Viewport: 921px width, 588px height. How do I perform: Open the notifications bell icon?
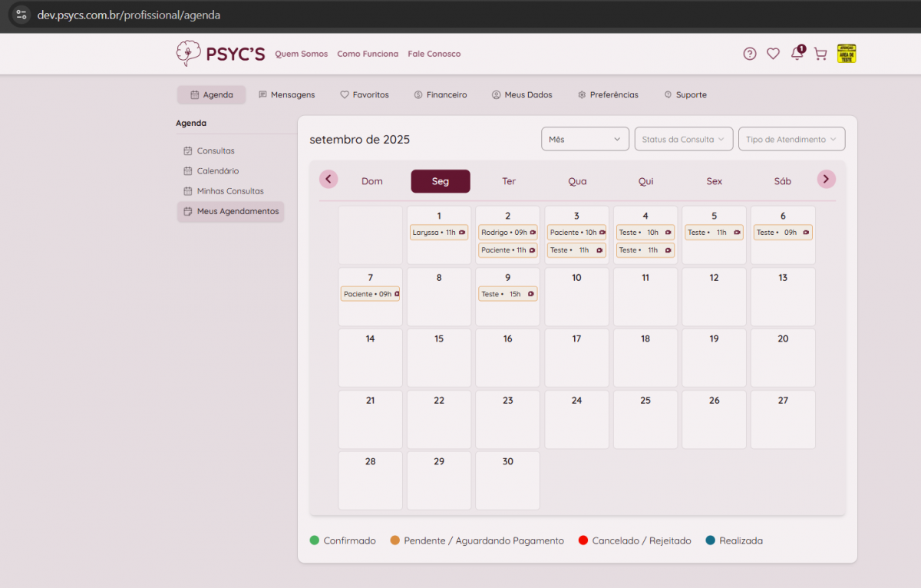point(797,54)
